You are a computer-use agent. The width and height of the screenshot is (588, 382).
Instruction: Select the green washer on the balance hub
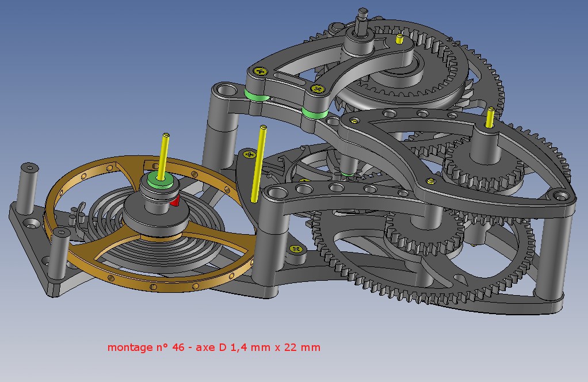pyautogui.click(x=160, y=180)
